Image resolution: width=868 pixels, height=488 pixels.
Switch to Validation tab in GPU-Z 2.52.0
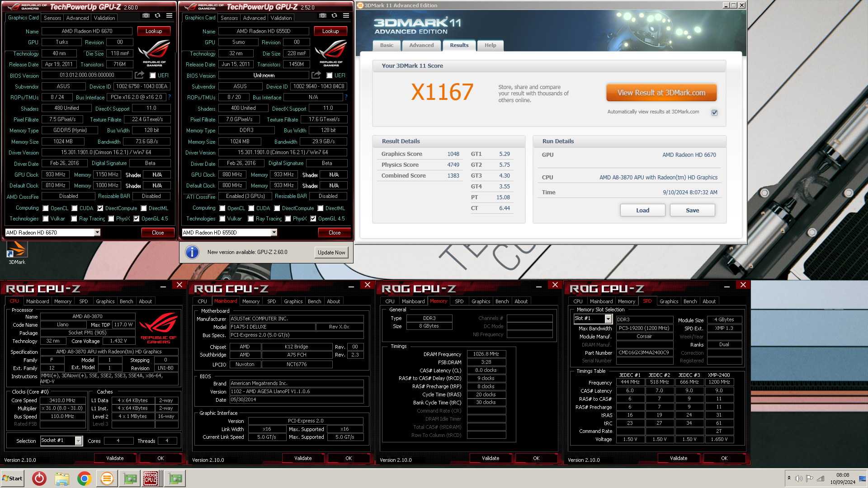coord(281,18)
